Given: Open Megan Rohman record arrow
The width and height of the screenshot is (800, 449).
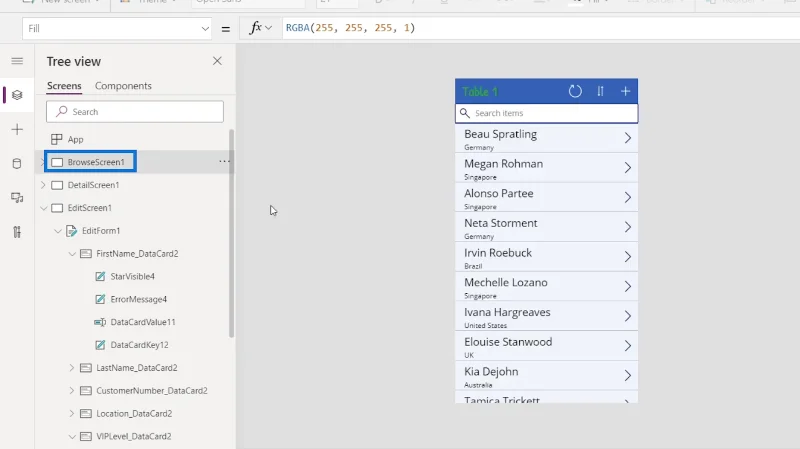Looking at the screenshot, I should pos(628,167).
